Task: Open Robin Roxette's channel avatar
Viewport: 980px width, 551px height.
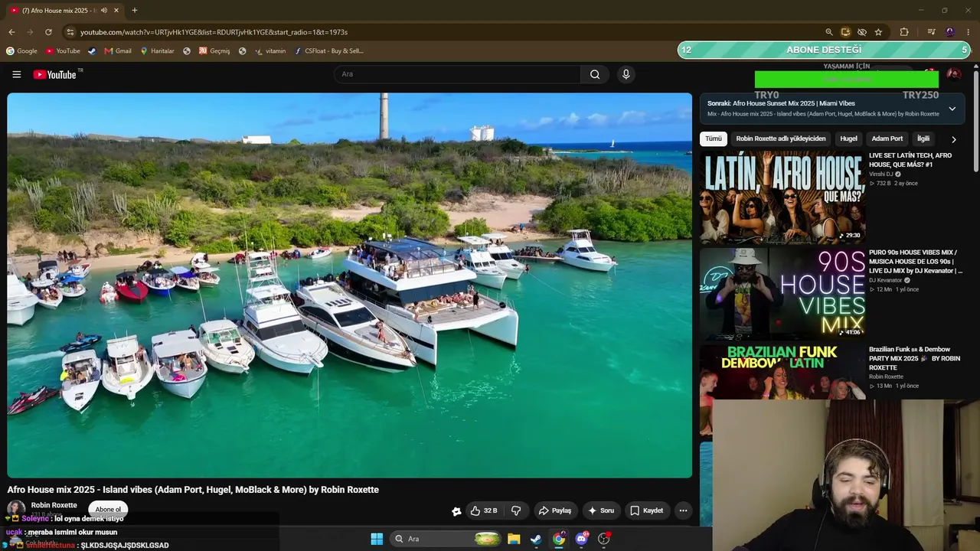Action: click(x=16, y=509)
